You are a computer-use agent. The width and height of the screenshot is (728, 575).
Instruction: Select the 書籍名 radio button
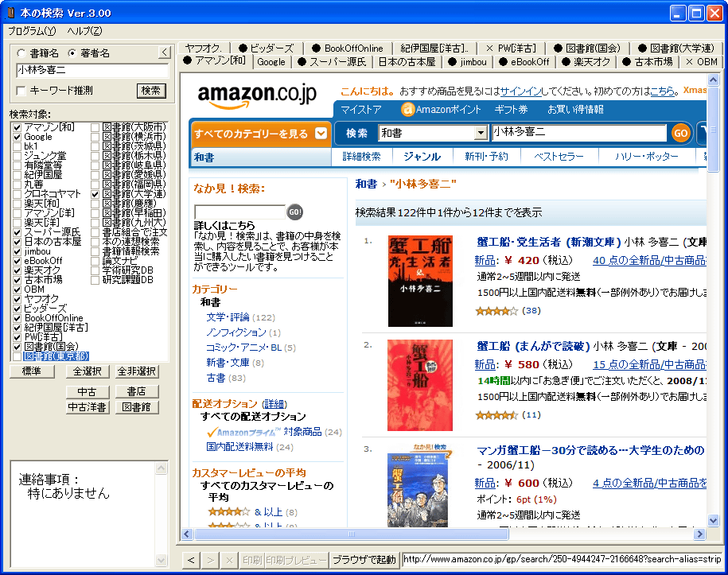(x=21, y=53)
